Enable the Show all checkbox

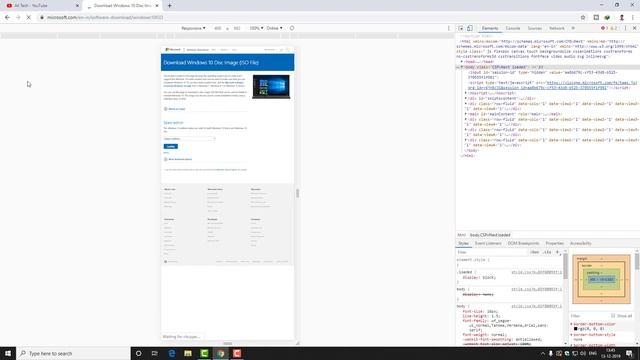pos(613,316)
